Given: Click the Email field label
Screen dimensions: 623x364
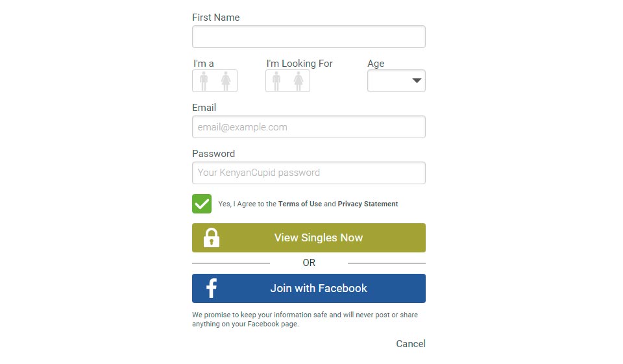Looking at the screenshot, I should point(204,108).
